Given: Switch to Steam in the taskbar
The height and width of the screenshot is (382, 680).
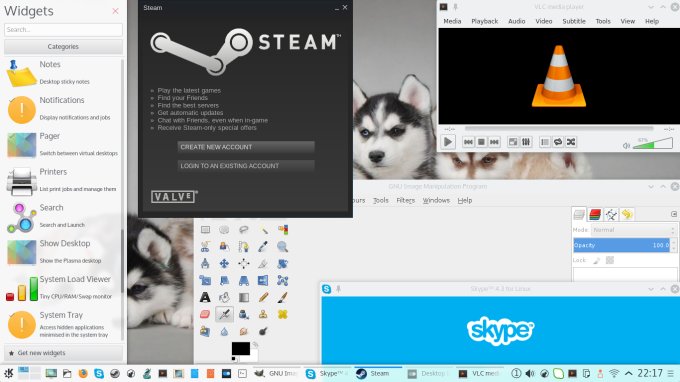Looking at the screenshot, I should pos(379,373).
